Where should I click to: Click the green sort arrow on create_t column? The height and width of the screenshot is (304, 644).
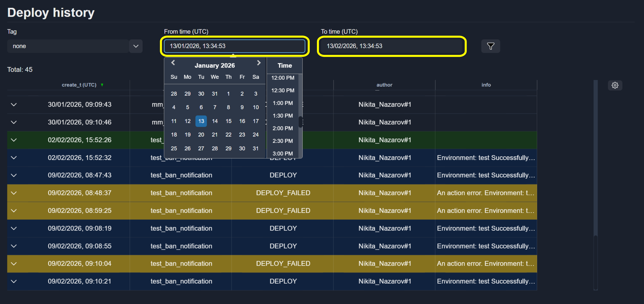tap(102, 85)
